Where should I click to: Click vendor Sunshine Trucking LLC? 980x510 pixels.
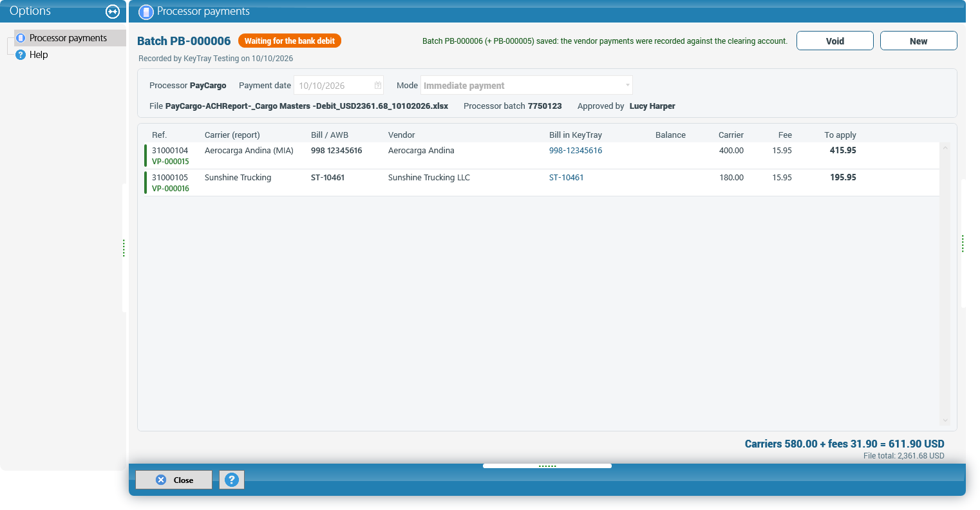click(x=429, y=178)
